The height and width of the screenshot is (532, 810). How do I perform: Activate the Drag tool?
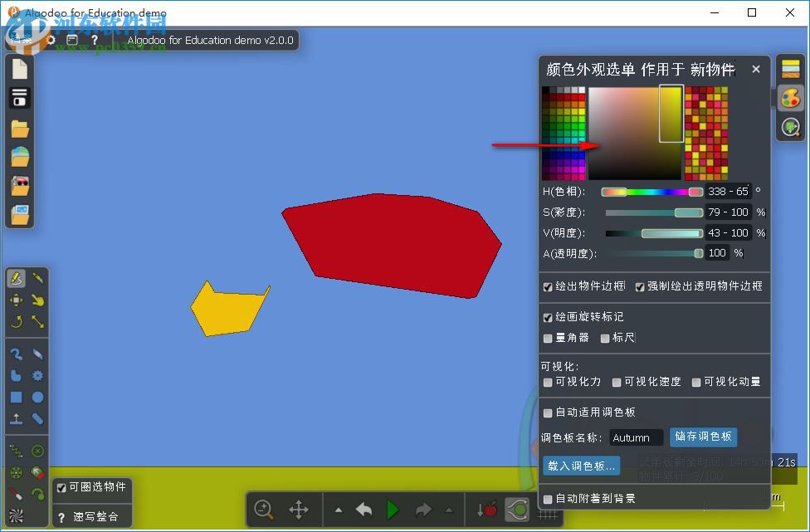tap(38, 301)
